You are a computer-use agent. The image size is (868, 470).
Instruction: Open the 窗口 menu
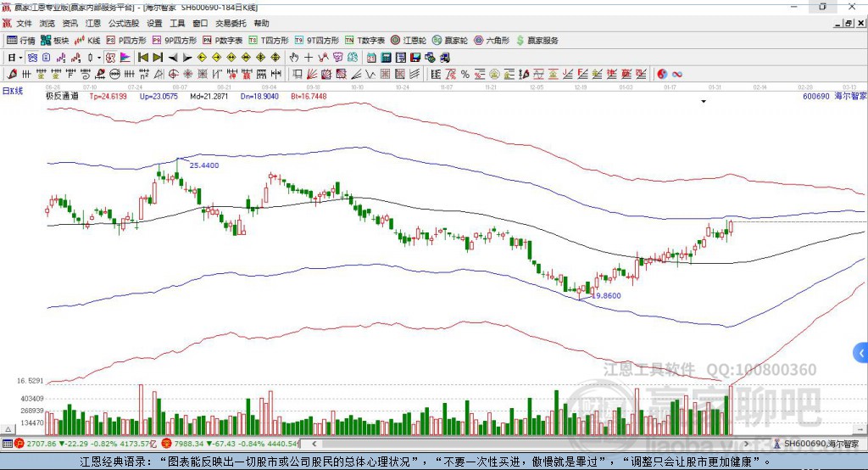coord(200,23)
